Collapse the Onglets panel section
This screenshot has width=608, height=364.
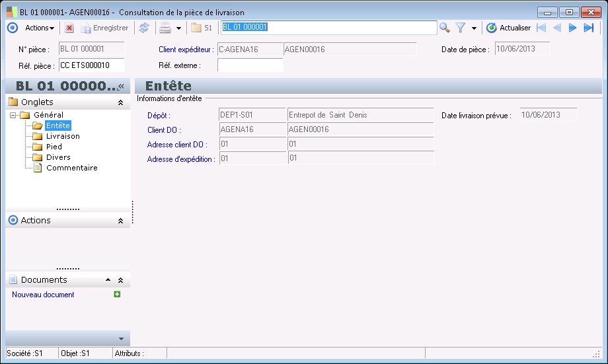120,103
